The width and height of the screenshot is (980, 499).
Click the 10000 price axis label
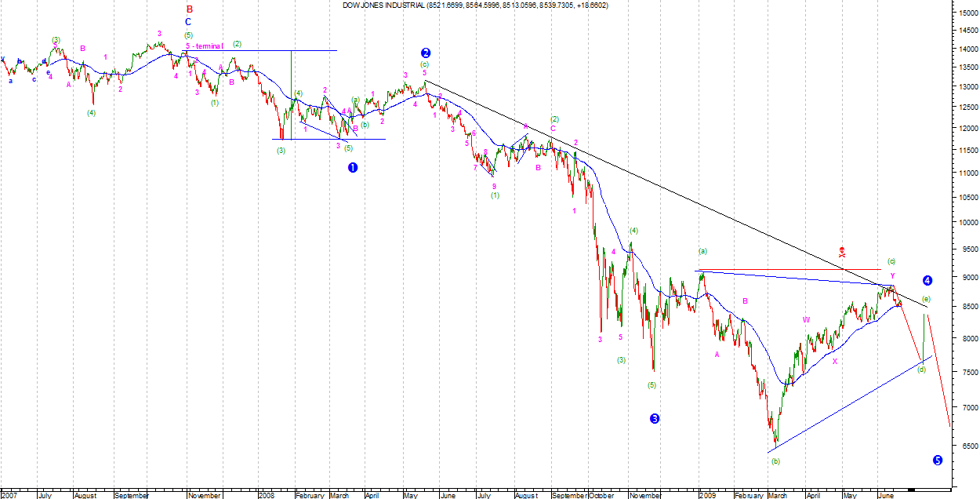coord(966,222)
